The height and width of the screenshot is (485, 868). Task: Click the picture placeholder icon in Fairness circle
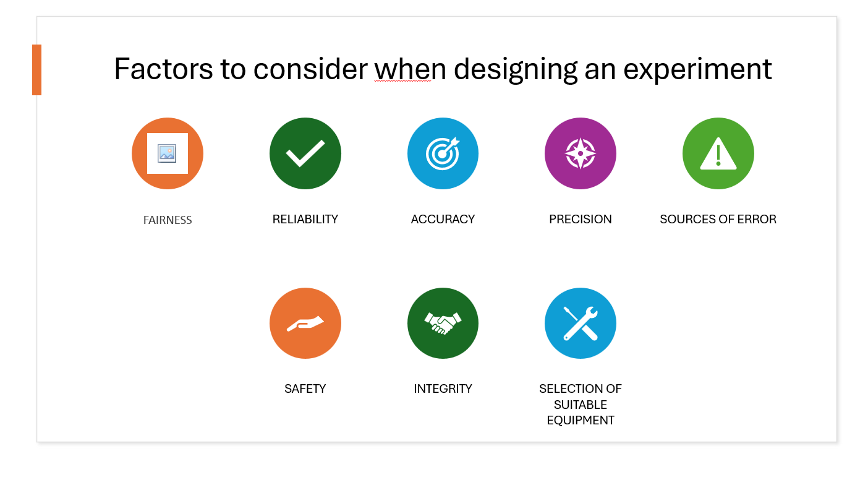pos(167,153)
